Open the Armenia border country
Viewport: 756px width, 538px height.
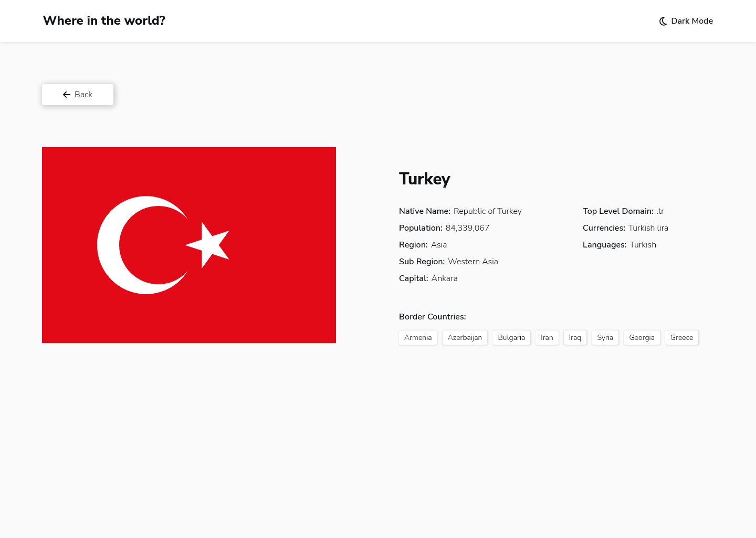tap(418, 337)
